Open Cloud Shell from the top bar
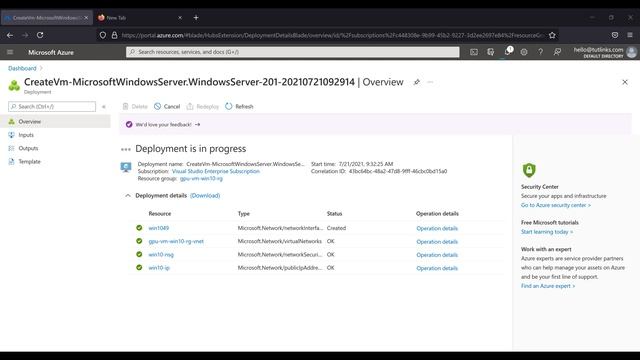This screenshot has height=360, width=640. tap(473, 52)
